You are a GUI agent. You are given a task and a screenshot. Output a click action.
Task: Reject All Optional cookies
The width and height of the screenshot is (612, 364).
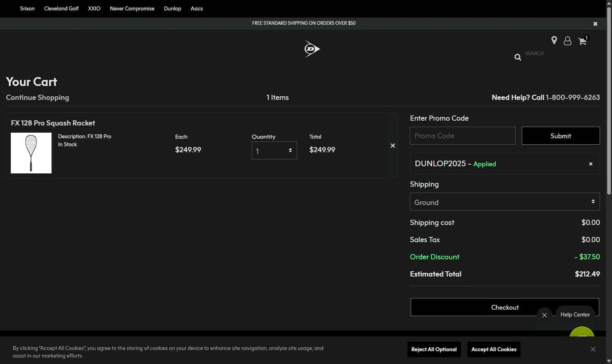[x=434, y=349]
